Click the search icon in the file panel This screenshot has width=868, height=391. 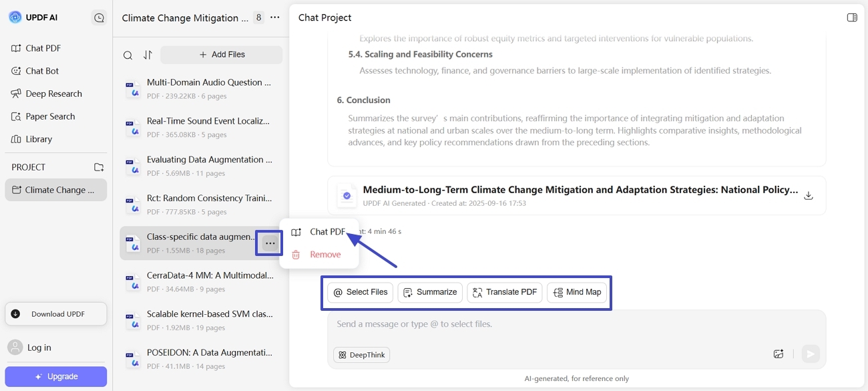tap(128, 55)
